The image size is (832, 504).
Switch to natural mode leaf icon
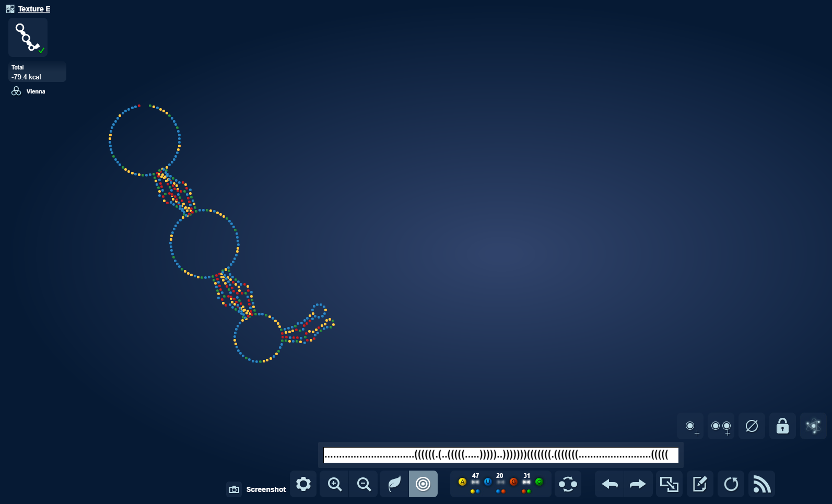tap(394, 484)
